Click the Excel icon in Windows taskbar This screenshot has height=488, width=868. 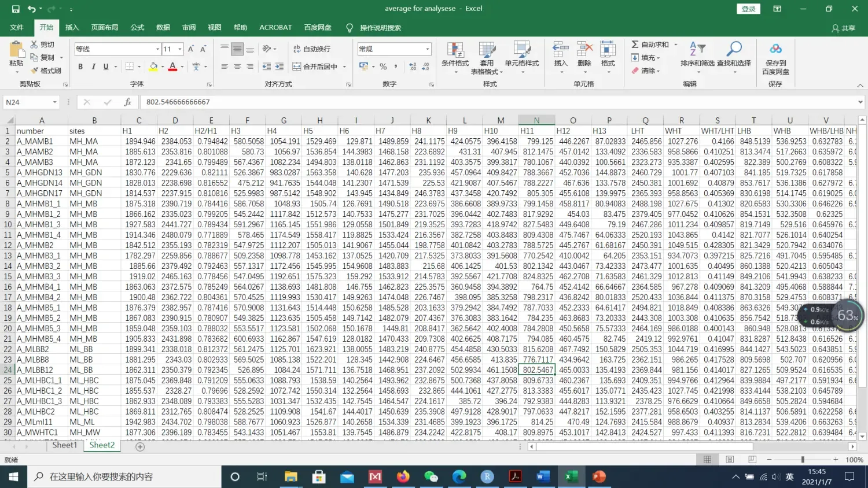coord(571,476)
